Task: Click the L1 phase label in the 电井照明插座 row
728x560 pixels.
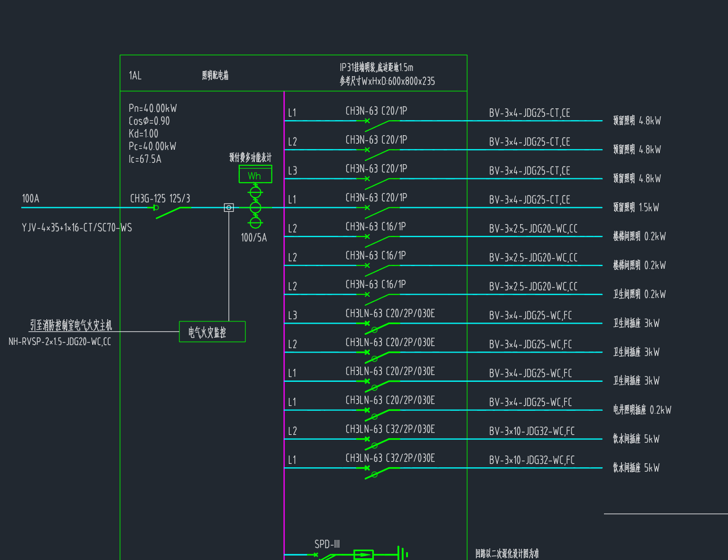Action: point(292,402)
